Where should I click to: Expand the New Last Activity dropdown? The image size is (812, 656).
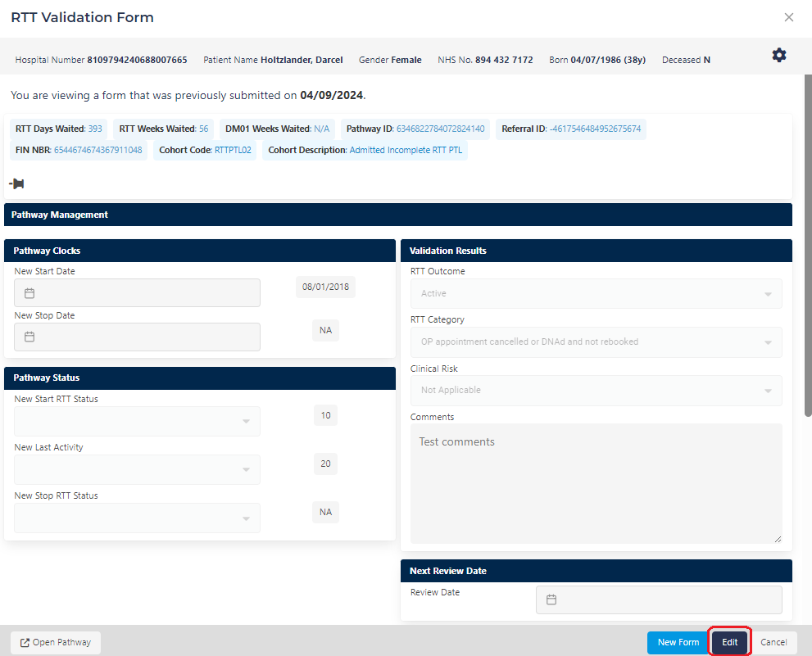coord(137,470)
